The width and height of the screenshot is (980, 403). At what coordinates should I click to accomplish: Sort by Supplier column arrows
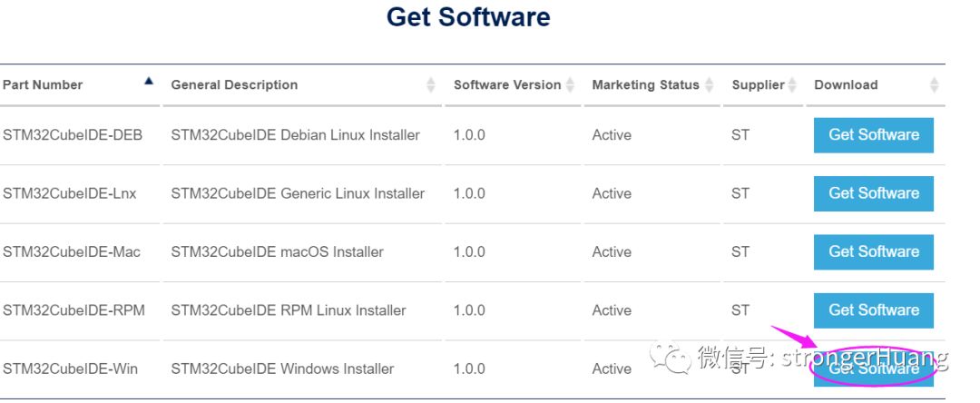(792, 85)
